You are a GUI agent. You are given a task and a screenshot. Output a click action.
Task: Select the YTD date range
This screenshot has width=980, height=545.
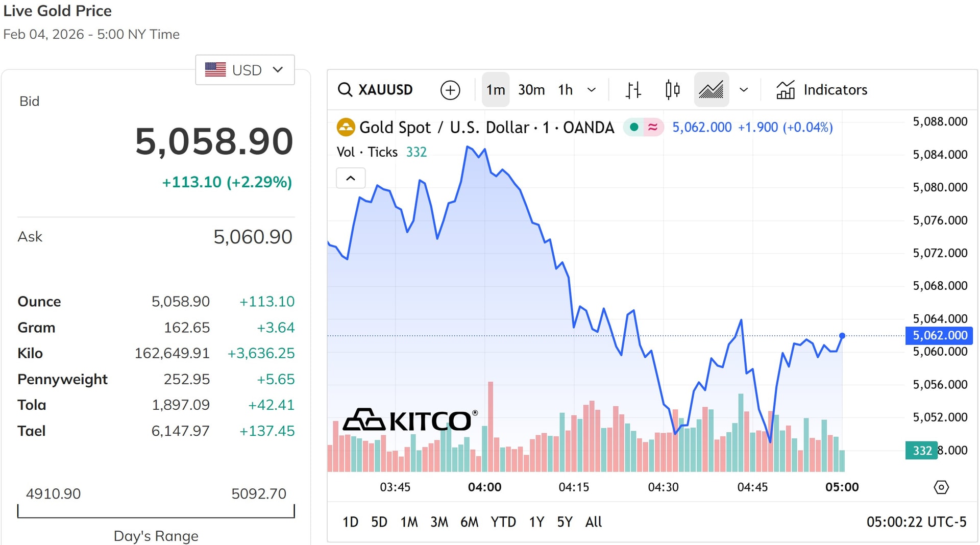click(x=503, y=522)
